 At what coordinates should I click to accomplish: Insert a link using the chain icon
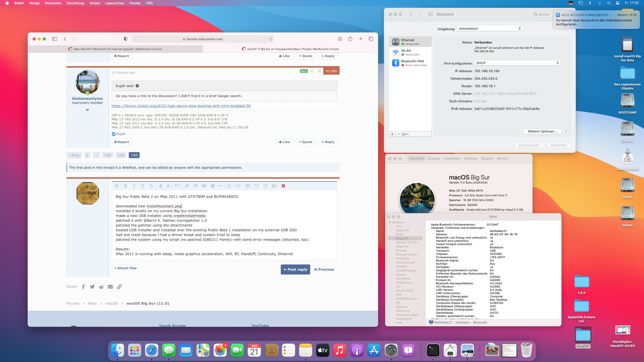click(187, 186)
